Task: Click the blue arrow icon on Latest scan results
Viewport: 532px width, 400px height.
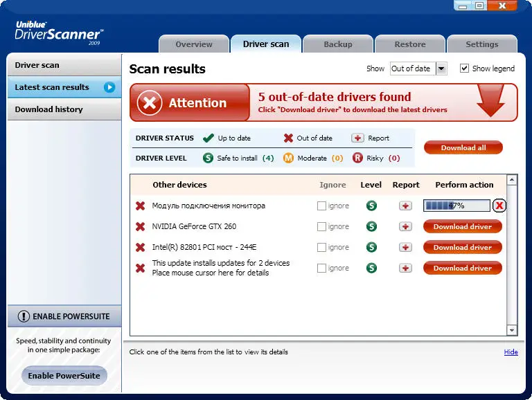Action: point(109,87)
